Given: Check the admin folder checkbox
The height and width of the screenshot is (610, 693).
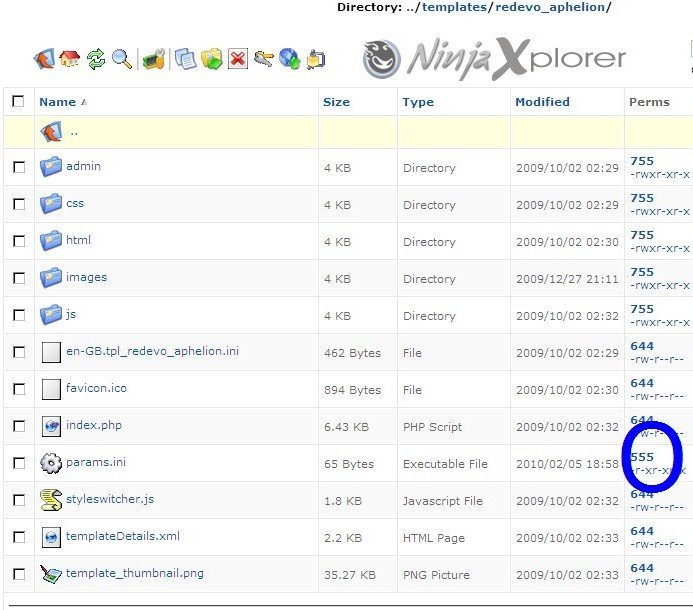Looking at the screenshot, I should click(x=19, y=167).
